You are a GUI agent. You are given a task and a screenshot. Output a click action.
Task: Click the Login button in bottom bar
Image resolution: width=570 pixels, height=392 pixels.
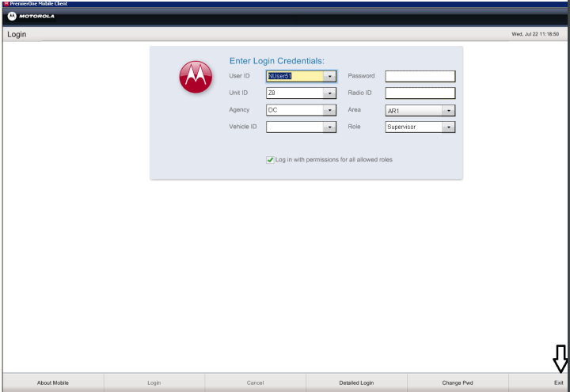154,382
